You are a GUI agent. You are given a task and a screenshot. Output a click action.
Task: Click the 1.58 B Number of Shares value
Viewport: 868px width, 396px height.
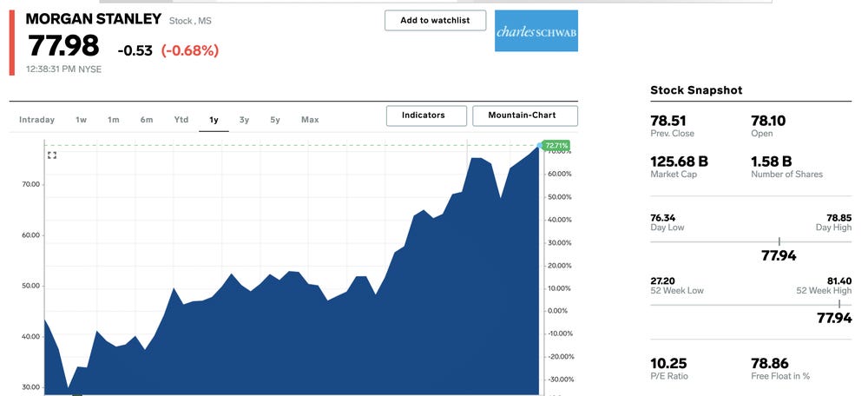point(771,162)
